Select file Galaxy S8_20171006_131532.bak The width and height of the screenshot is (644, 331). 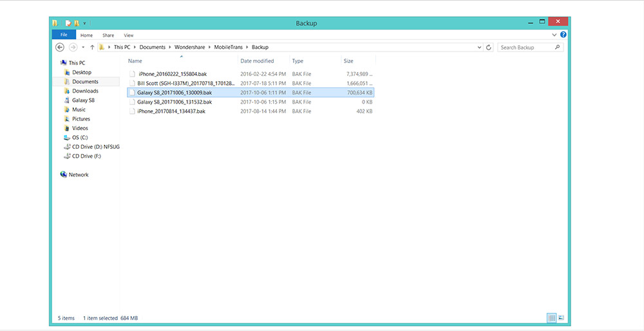(x=251, y=102)
